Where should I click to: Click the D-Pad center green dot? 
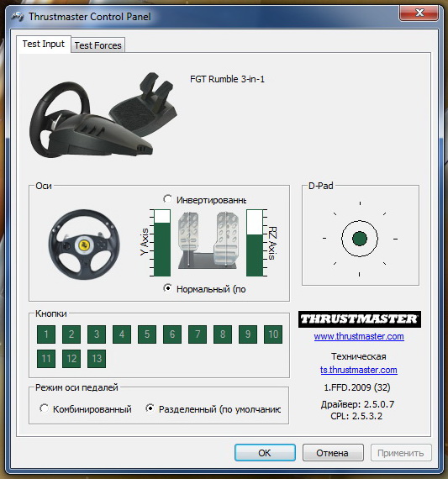pos(360,239)
